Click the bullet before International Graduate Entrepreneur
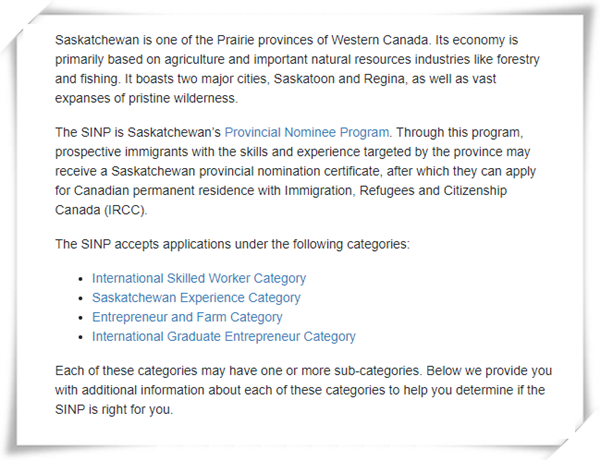 tap(80, 338)
